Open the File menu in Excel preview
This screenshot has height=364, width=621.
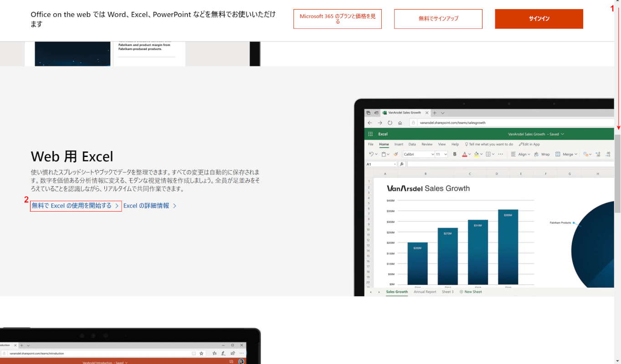pos(371,144)
